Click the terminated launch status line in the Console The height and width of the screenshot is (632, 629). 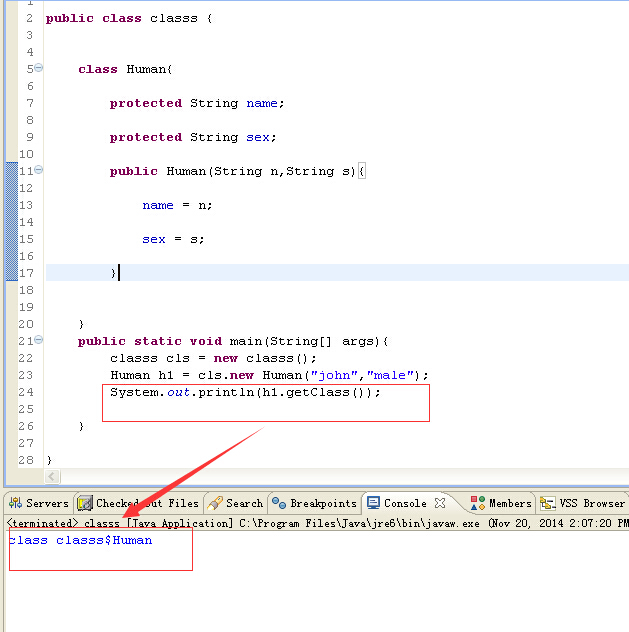[x=318, y=523]
